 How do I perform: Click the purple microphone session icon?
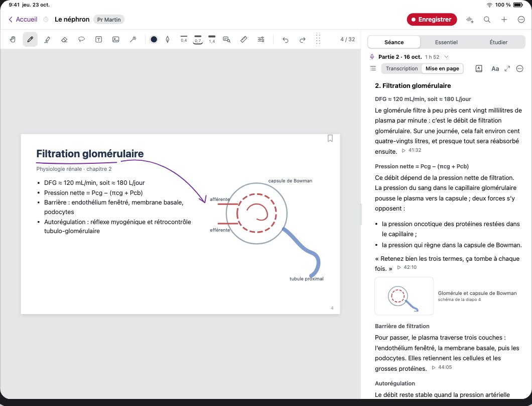(x=372, y=57)
